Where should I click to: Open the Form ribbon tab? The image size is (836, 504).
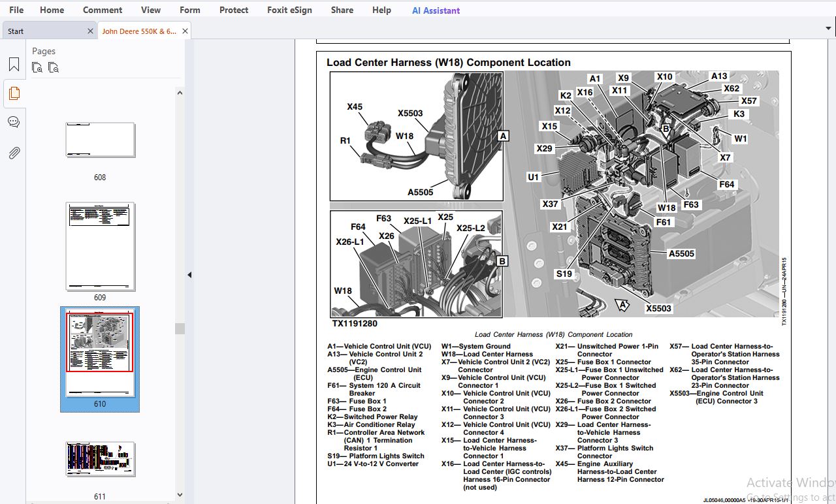point(190,10)
